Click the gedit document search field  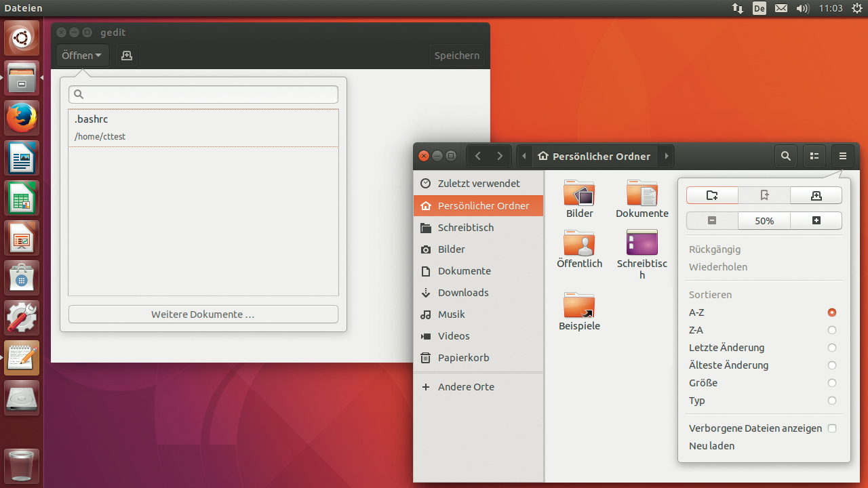(x=203, y=94)
